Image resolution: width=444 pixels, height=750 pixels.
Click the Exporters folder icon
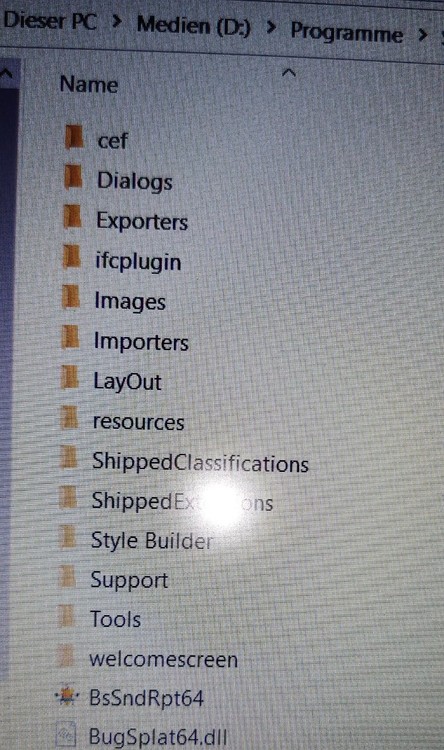click(72, 217)
